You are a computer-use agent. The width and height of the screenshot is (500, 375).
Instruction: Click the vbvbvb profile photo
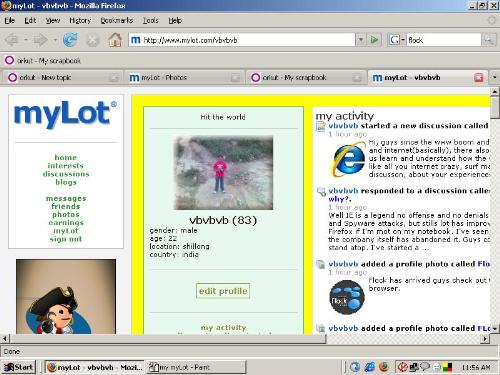point(223,173)
